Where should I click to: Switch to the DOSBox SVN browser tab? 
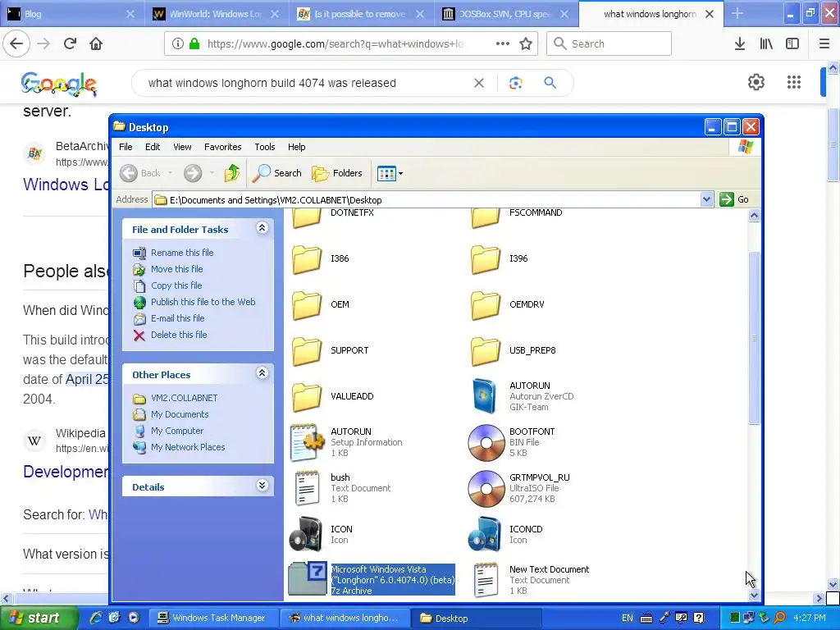tap(504, 14)
